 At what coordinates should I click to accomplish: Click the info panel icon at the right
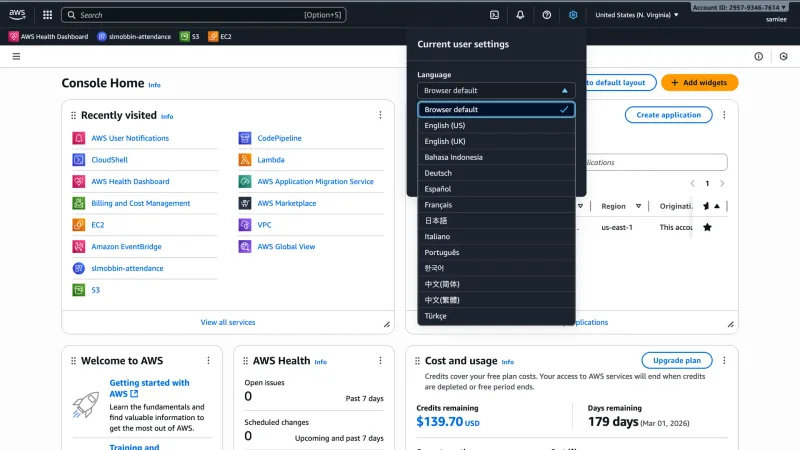tap(759, 56)
